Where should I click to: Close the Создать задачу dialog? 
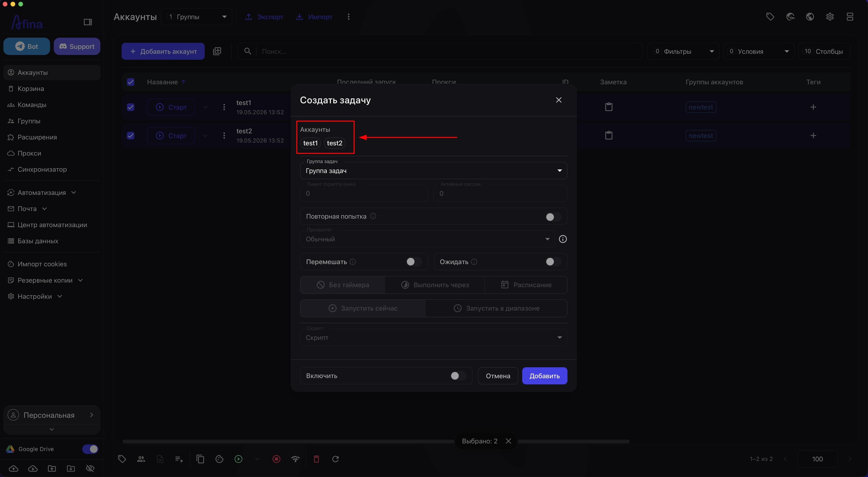[x=559, y=100]
